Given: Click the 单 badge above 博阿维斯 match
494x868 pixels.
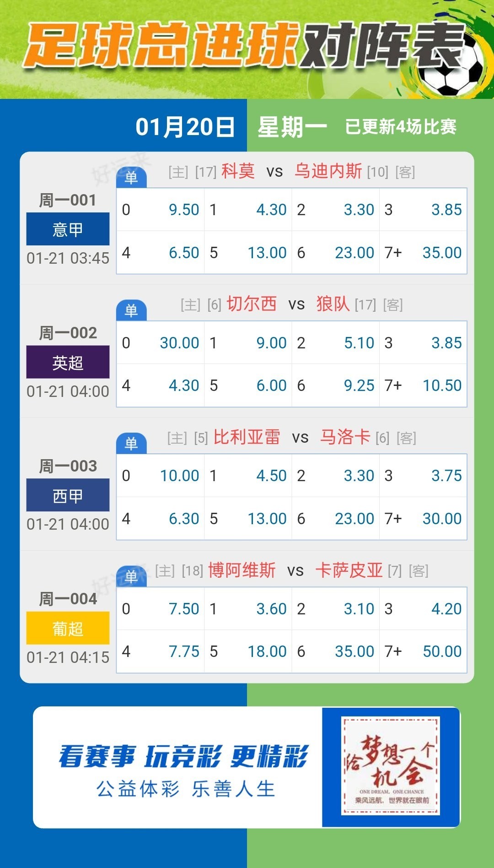Looking at the screenshot, I should pos(131,576).
